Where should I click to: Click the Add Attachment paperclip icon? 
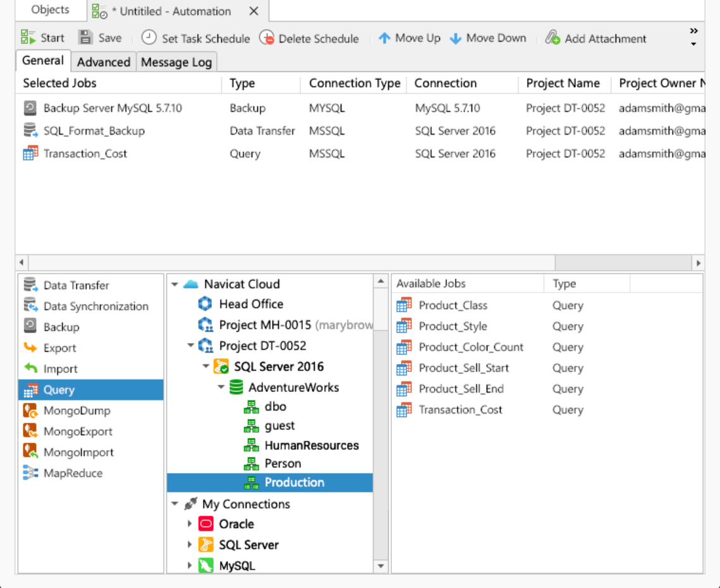tap(553, 39)
